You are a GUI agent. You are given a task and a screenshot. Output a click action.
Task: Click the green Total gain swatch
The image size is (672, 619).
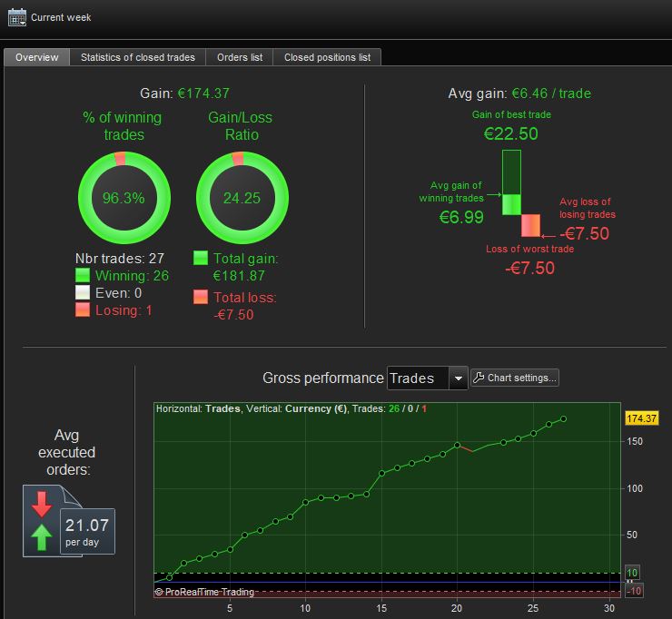[x=201, y=258]
